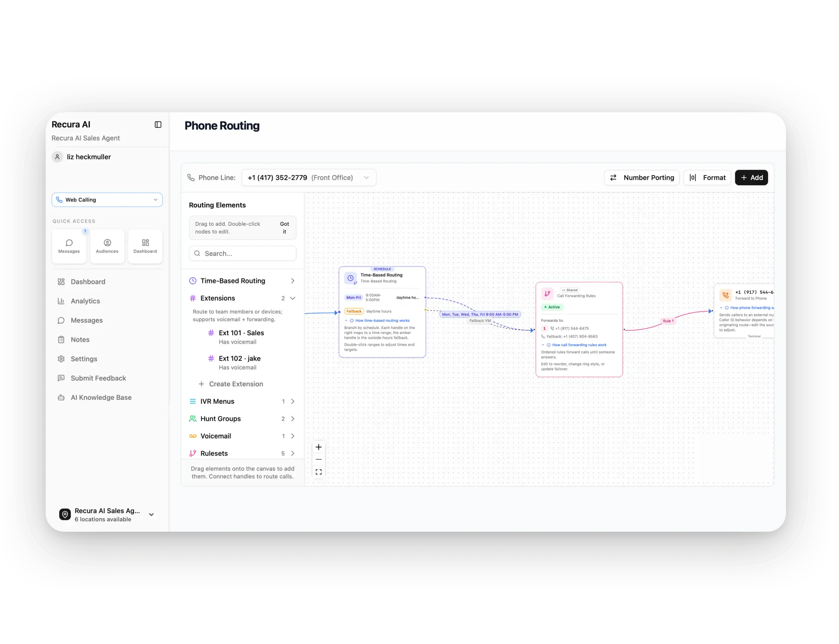Go to Dashboard in the sidebar menu
Screen dimensions: 839x644
pos(88,282)
